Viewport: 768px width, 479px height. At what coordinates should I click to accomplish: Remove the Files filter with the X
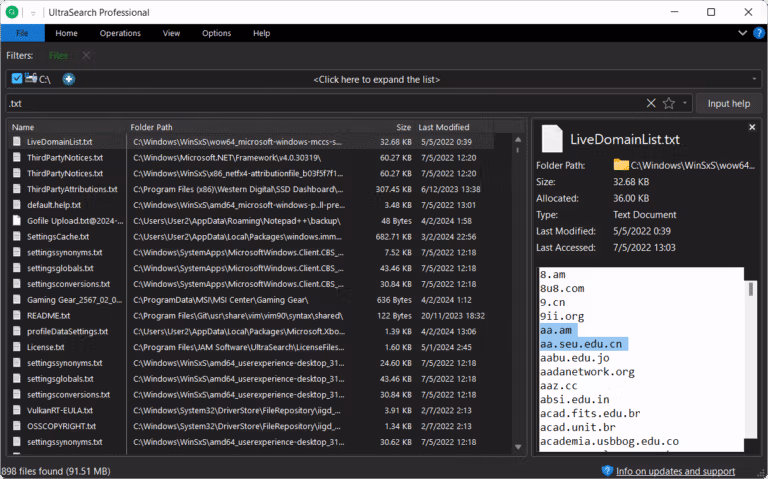(x=86, y=55)
